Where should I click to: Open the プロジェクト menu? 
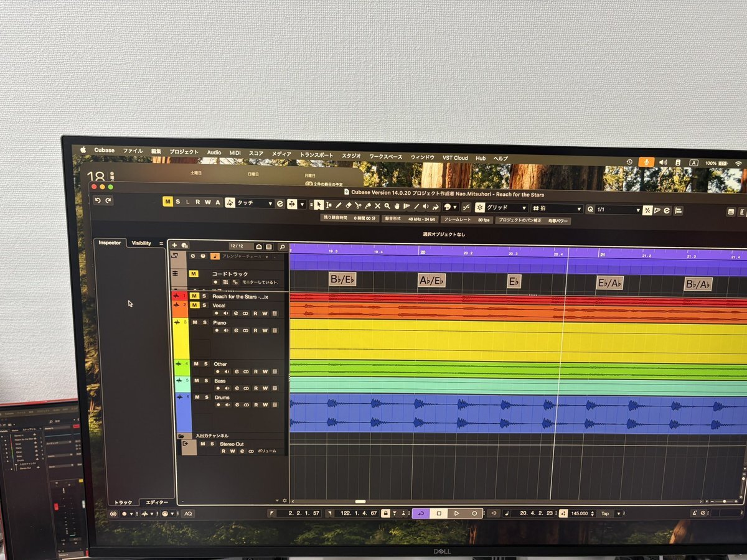[x=184, y=152]
